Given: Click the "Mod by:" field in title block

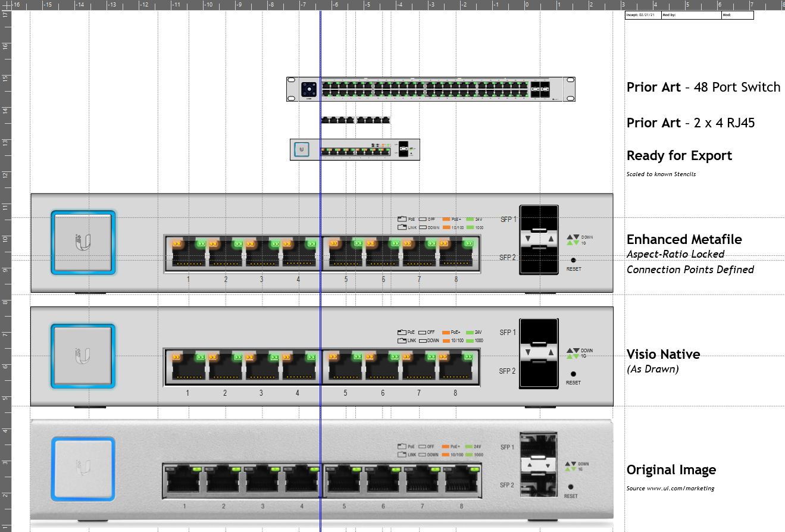Looking at the screenshot, I should (x=690, y=15).
